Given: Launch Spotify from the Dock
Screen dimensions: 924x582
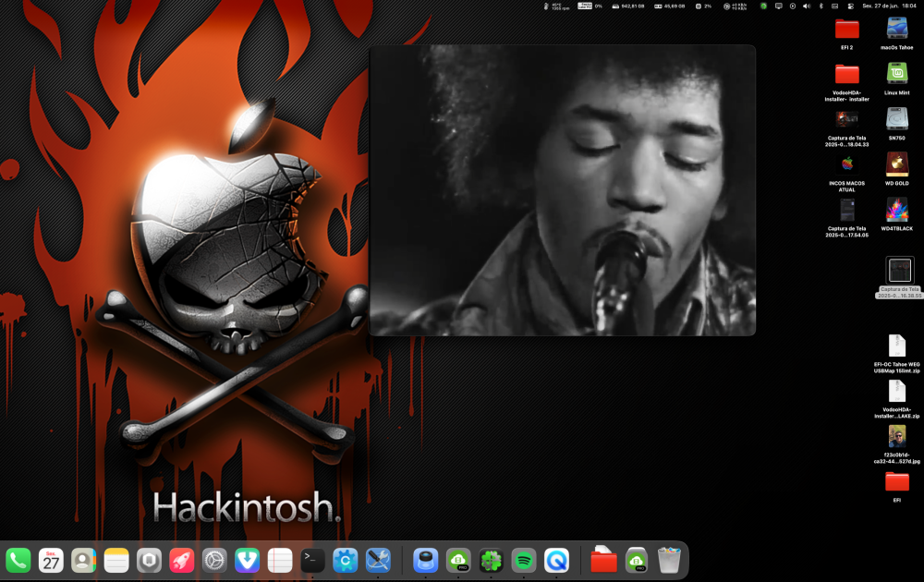Looking at the screenshot, I should point(524,560).
